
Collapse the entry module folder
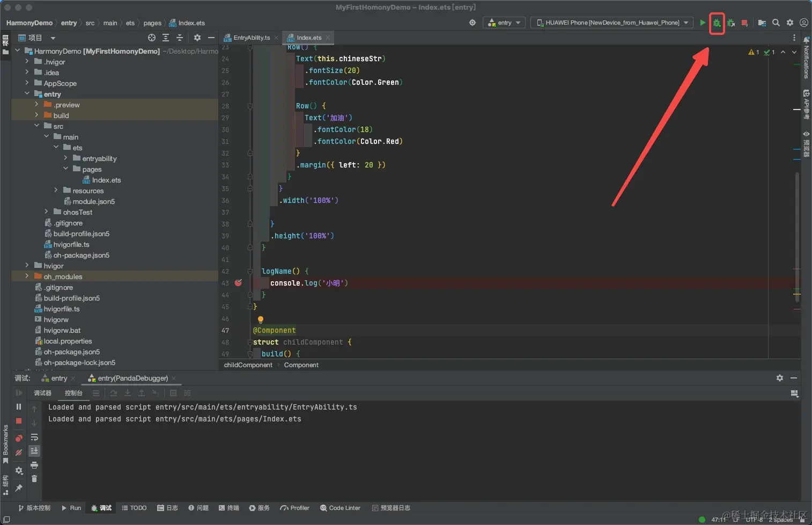[x=27, y=94]
